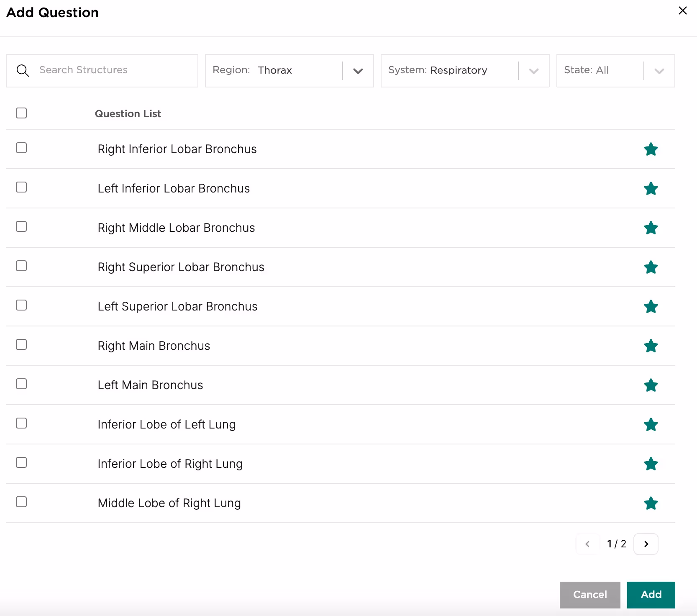
Task: Click the Right Middle Lobar Bronchus text
Action: pyautogui.click(x=176, y=228)
